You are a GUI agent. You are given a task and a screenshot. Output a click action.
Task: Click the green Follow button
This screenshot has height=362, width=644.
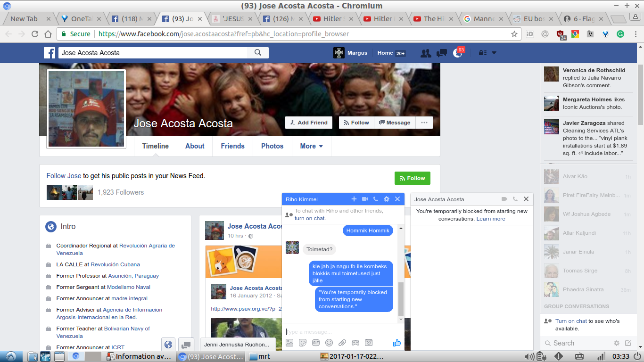point(413,178)
